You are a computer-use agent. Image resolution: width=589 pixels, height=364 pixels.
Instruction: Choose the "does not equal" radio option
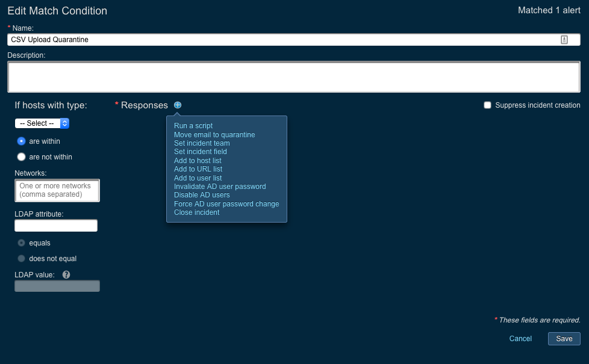pos(22,259)
